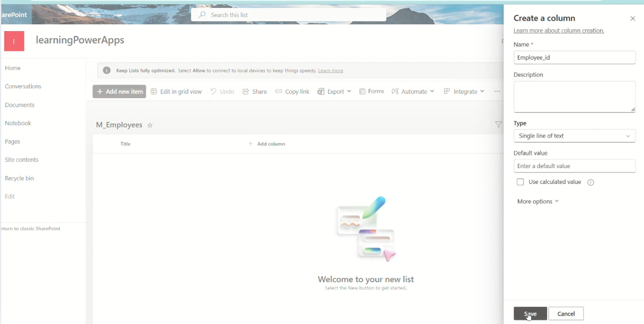Open Notebook in left navigation
This screenshot has width=644, height=324.
pos(18,123)
